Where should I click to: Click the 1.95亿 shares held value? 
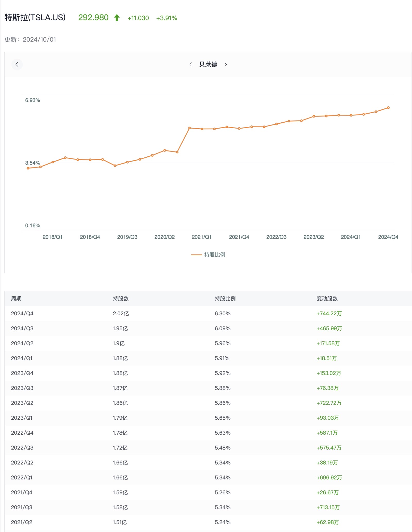click(120, 328)
